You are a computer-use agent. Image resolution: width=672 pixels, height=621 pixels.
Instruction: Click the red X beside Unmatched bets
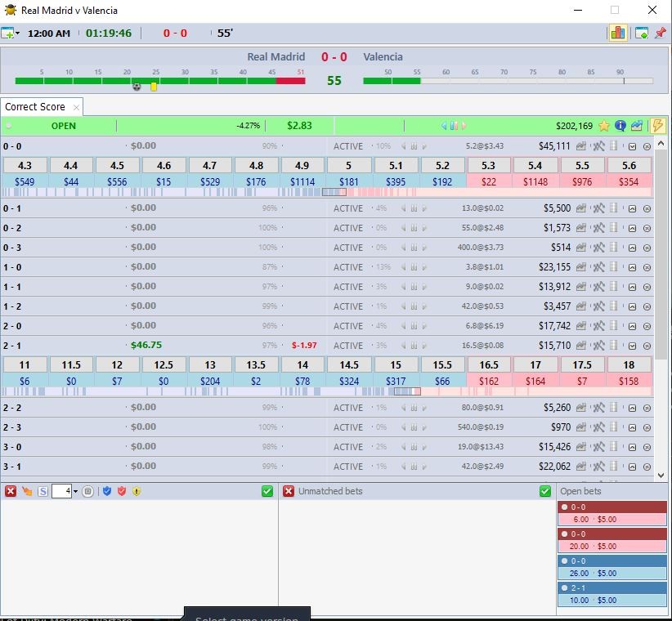point(289,491)
